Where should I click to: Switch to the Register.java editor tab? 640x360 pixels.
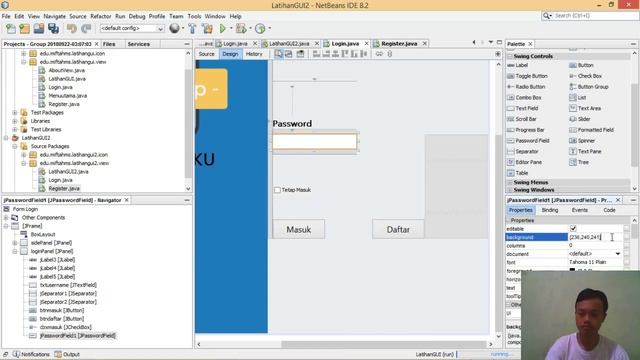click(x=399, y=43)
